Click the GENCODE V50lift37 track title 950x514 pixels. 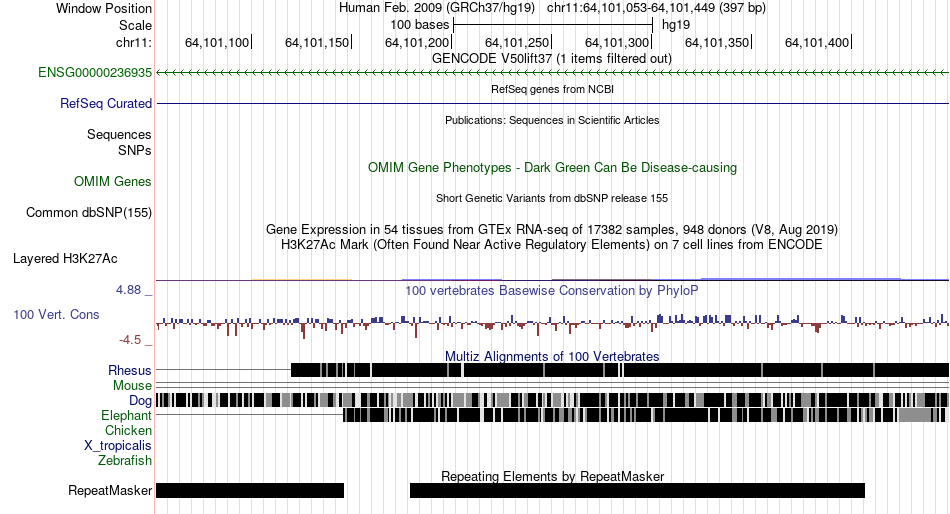552,59
